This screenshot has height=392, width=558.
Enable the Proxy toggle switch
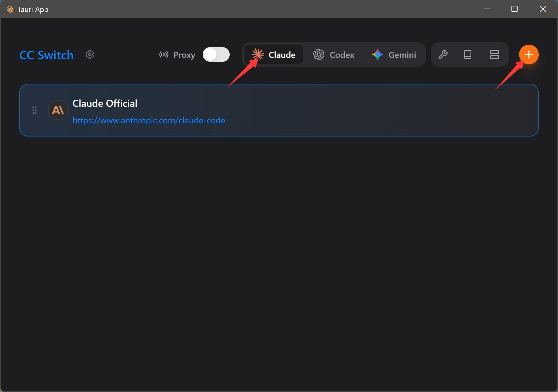click(x=216, y=55)
